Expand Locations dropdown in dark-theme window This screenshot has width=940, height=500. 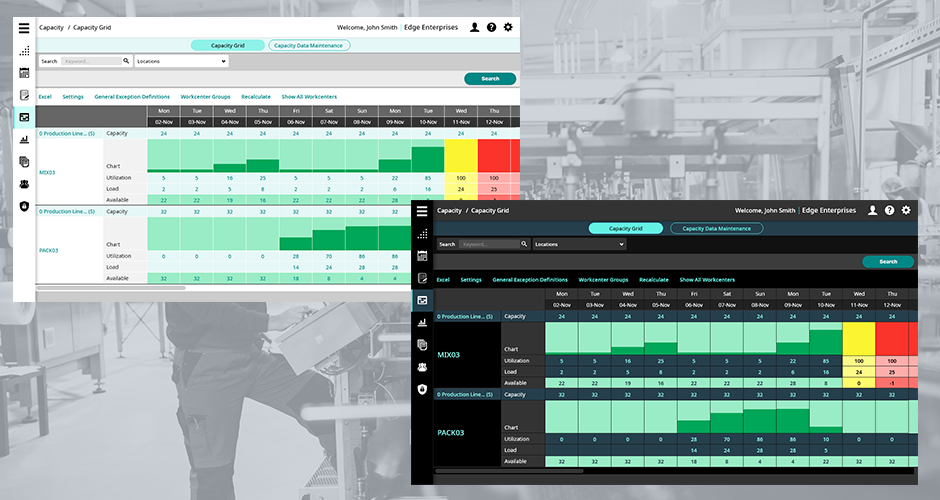point(579,244)
